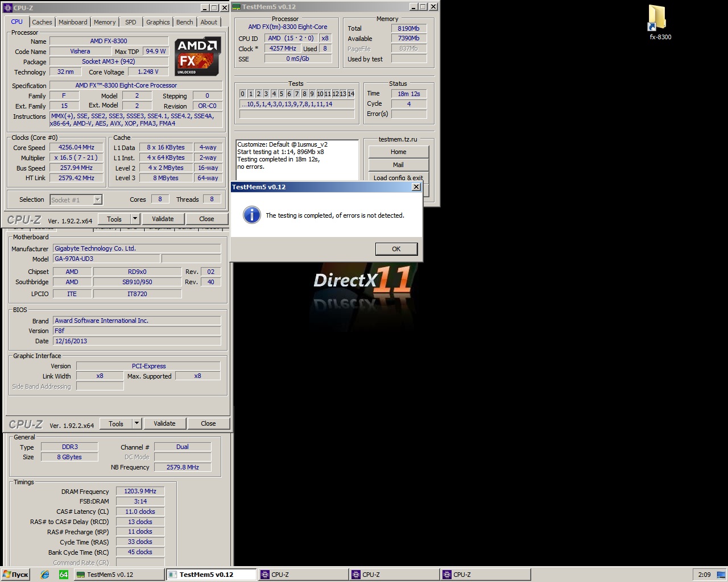Click the DRAM Frequency value 1203.9 MHz
This screenshot has width=728, height=582.
[140, 491]
